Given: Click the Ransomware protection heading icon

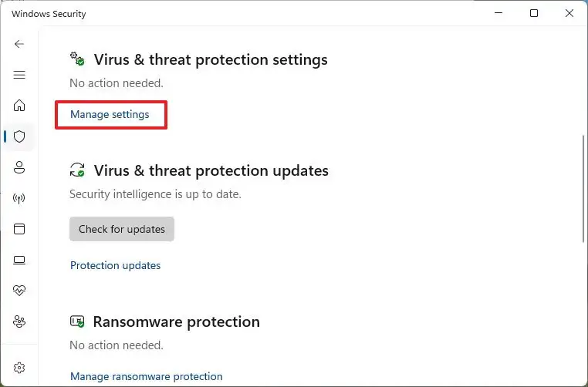Looking at the screenshot, I should (77, 321).
